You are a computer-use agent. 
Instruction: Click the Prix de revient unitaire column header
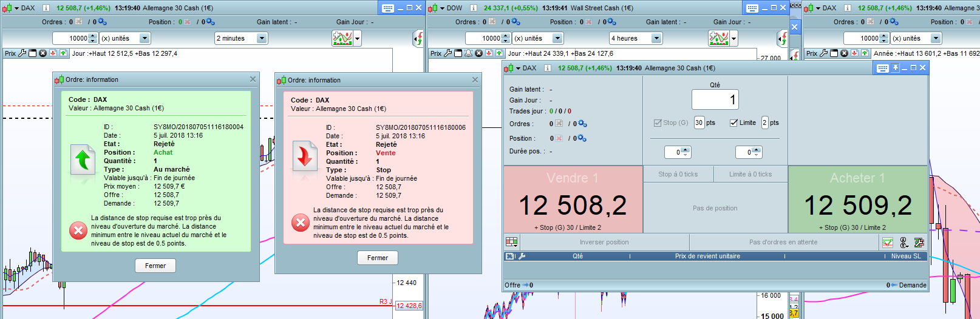point(707,256)
